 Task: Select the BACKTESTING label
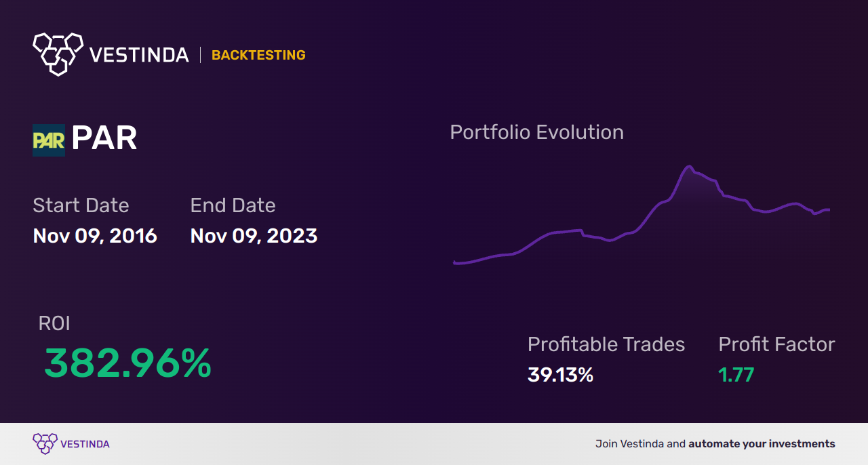point(258,56)
